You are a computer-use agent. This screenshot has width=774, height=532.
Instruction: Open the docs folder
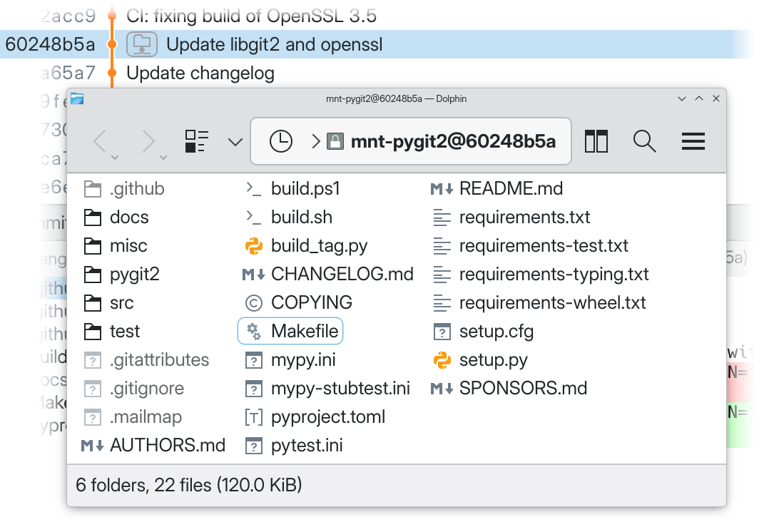click(x=128, y=218)
